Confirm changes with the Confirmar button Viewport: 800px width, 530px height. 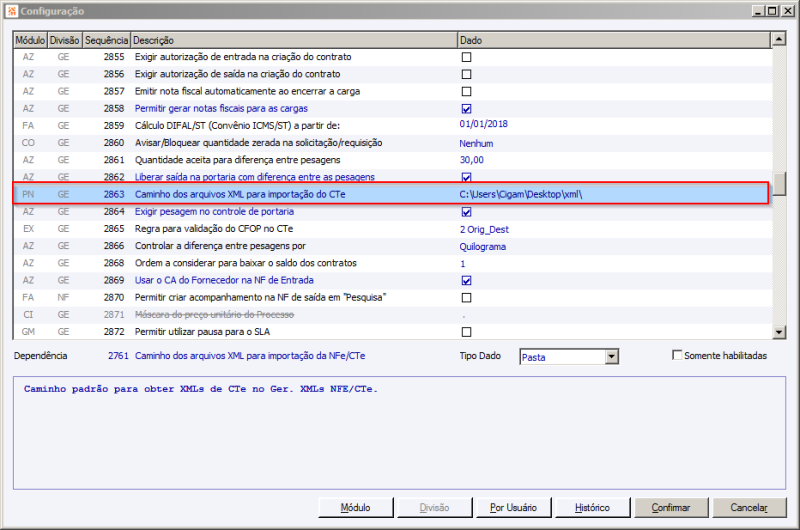(671, 508)
